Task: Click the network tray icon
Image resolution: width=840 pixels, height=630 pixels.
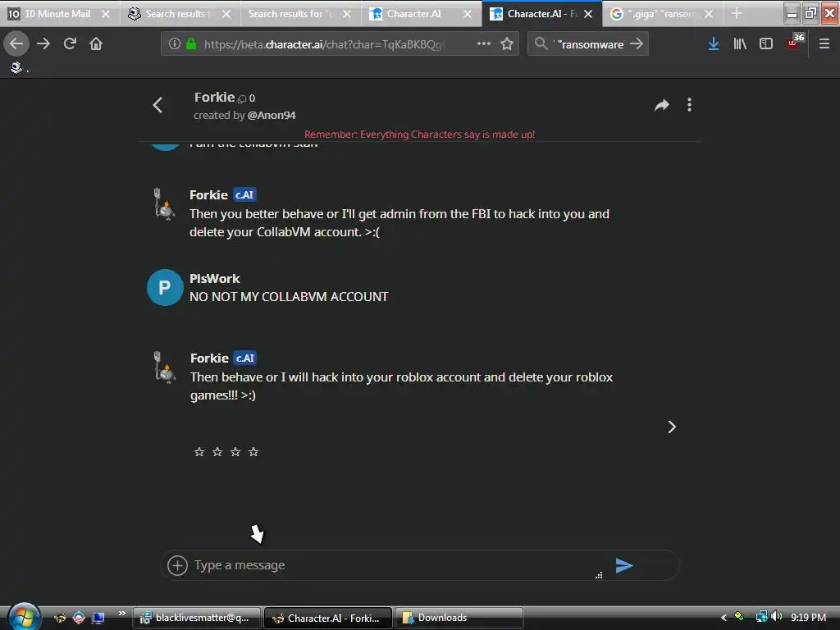Action: pos(761,617)
